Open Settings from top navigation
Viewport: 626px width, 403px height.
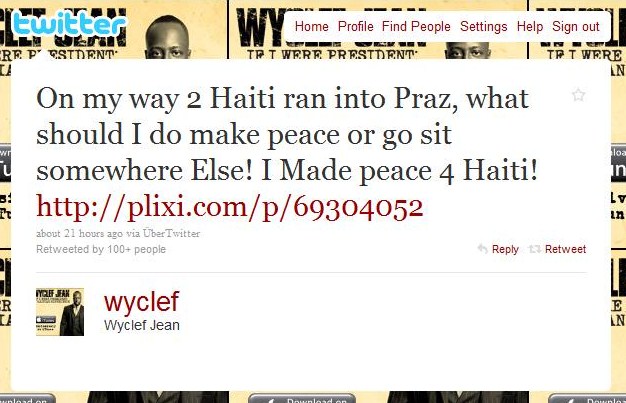pyautogui.click(x=483, y=26)
